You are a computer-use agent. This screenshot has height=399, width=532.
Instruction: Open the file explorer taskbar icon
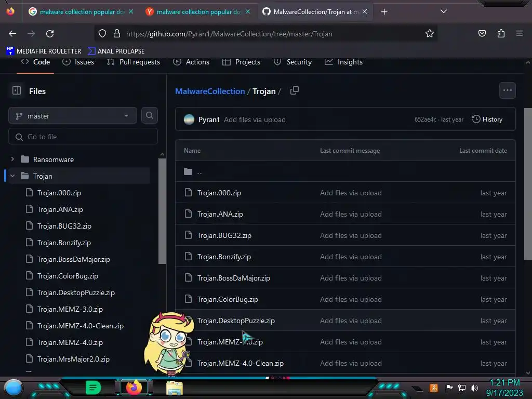[x=175, y=388]
